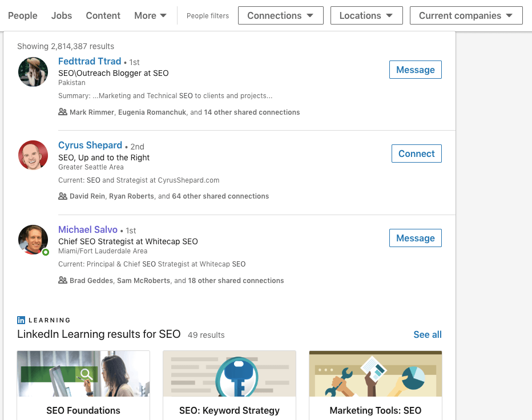Open the Connections filter dropdown
This screenshot has width=532, height=420.
pyautogui.click(x=280, y=15)
